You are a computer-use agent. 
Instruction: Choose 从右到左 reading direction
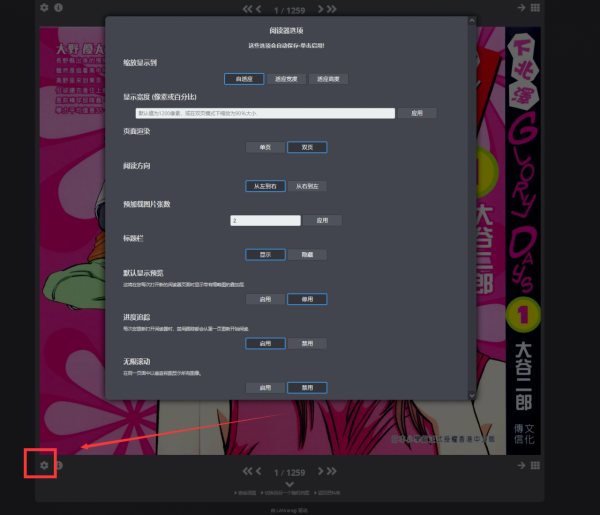(x=307, y=186)
